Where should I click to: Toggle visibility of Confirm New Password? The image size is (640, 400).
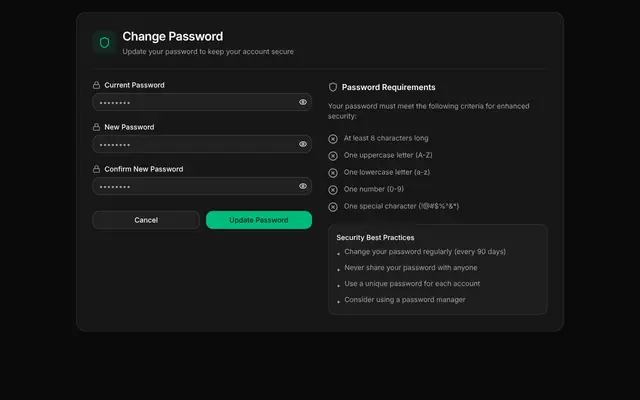pos(303,186)
